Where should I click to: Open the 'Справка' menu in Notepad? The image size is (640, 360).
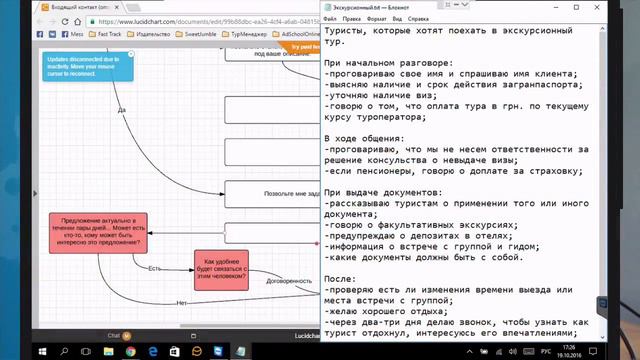pyautogui.click(x=418, y=19)
